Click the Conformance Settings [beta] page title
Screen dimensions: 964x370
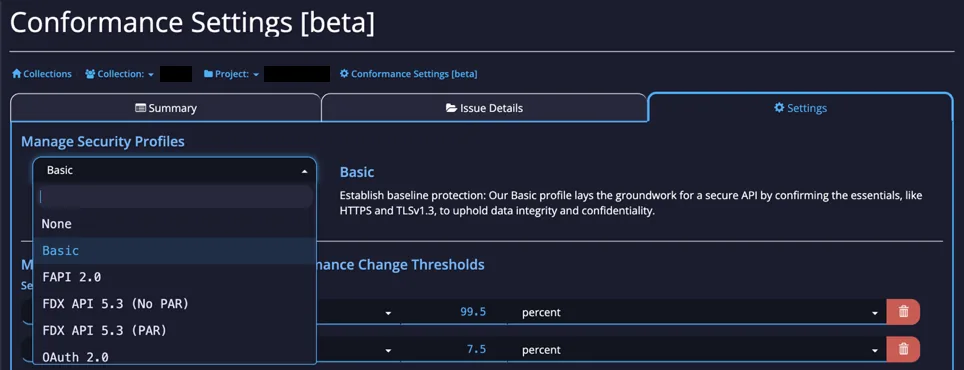click(x=192, y=23)
